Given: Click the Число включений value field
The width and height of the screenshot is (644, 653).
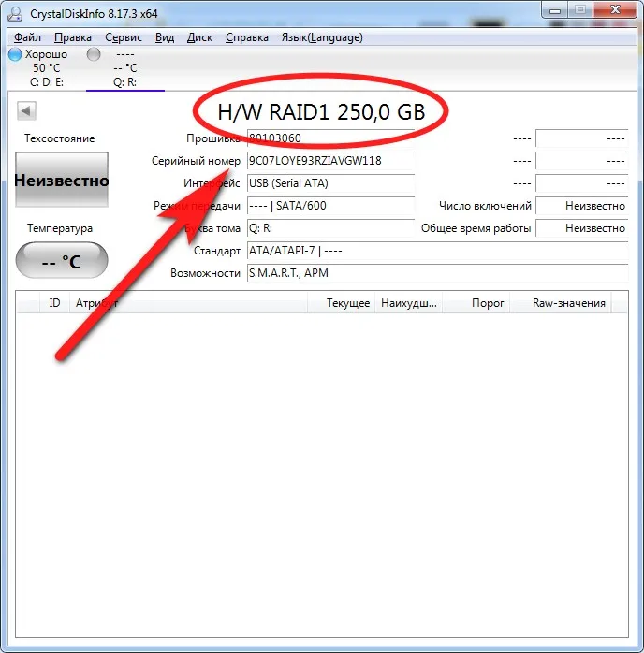Looking at the screenshot, I should pyautogui.click(x=581, y=206).
